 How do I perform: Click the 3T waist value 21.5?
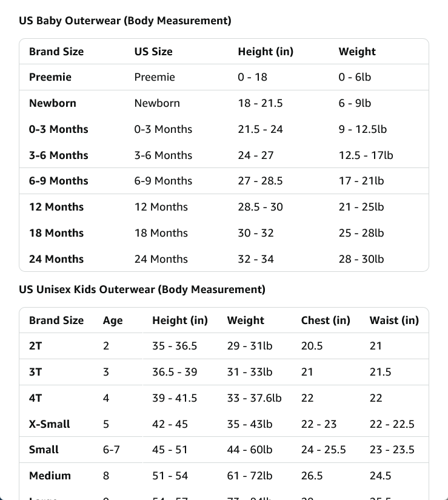(380, 372)
